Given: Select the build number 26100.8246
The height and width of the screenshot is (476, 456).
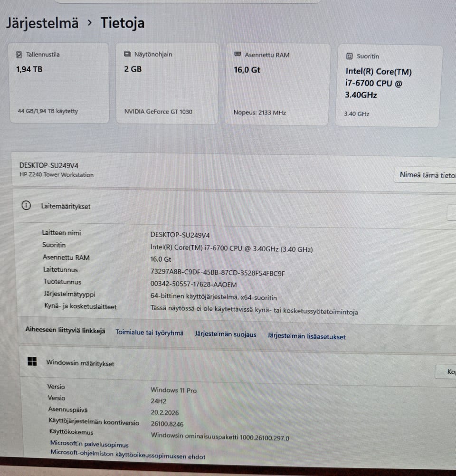Looking at the screenshot, I should point(167,424).
